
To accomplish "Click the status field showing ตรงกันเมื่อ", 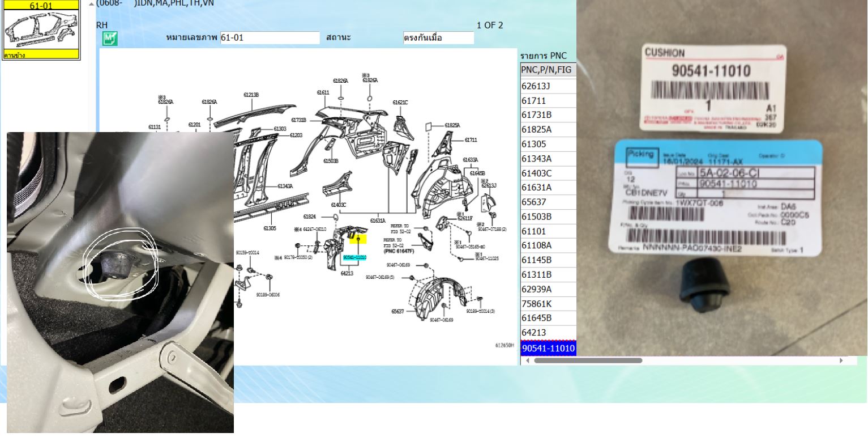I will point(438,38).
